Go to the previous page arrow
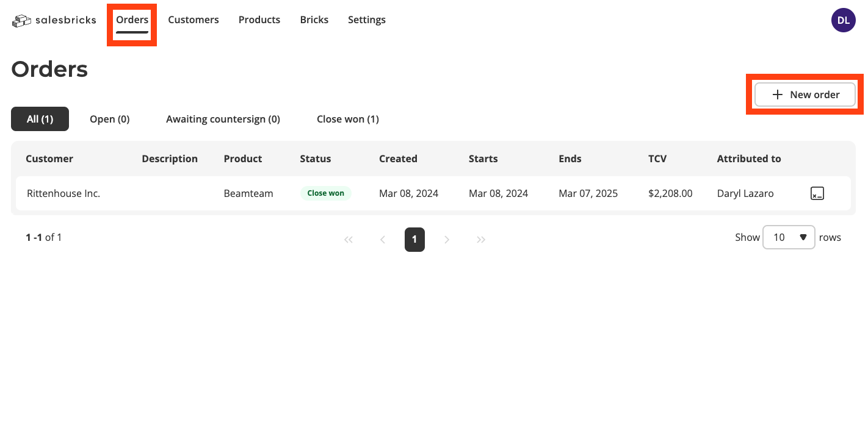The image size is (868, 425). (x=383, y=240)
